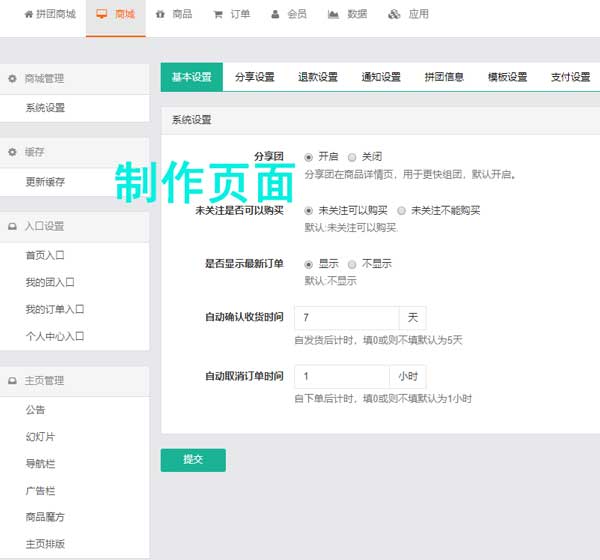Switch to 拼团信息 tab
The height and width of the screenshot is (560, 600).
[444, 77]
